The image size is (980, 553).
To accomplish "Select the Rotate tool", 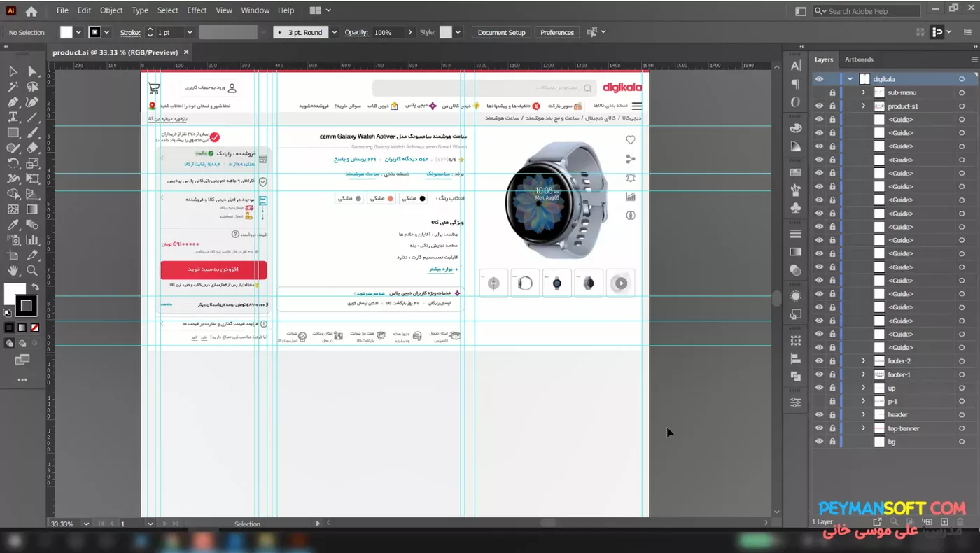I will tap(13, 164).
